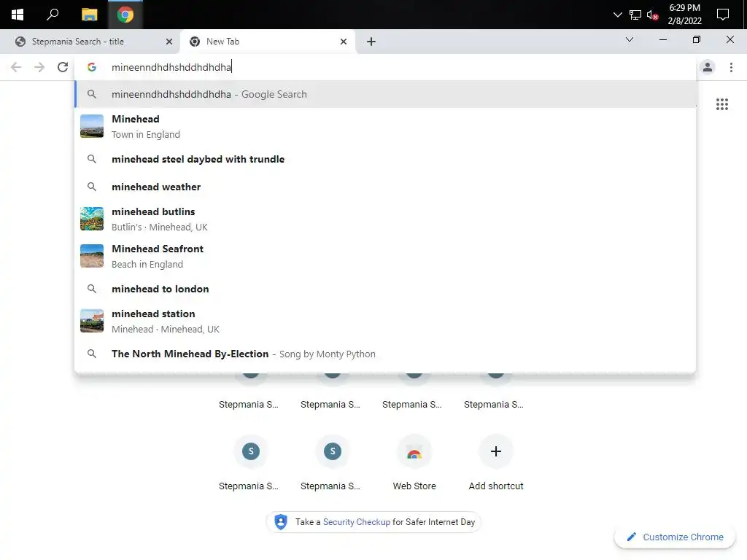Screen dimensions: 747x560
Task: Close the Stepmania Search tab
Action: (x=169, y=42)
